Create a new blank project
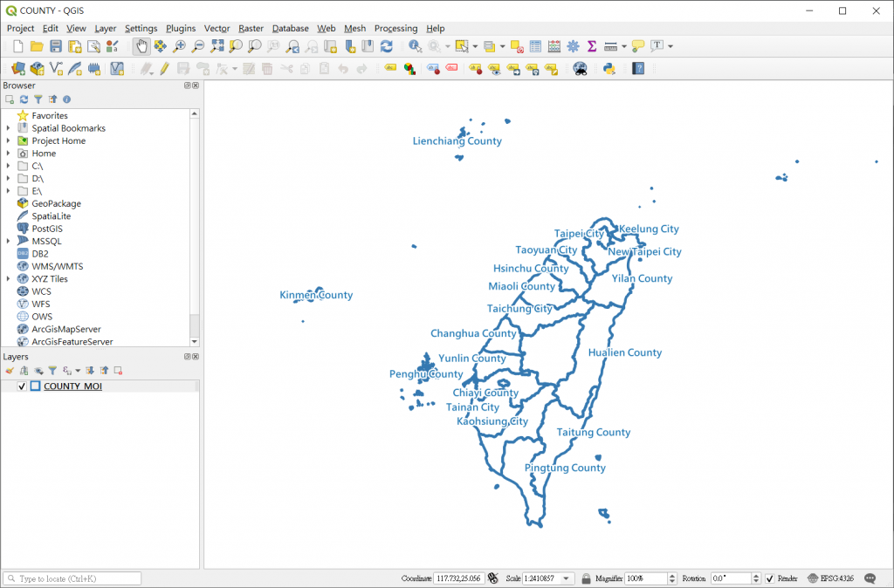Image resolution: width=894 pixels, height=588 pixels. [17, 47]
